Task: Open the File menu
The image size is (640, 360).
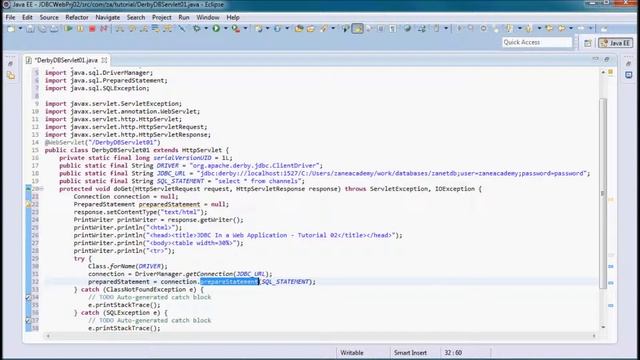Action: point(10,17)
